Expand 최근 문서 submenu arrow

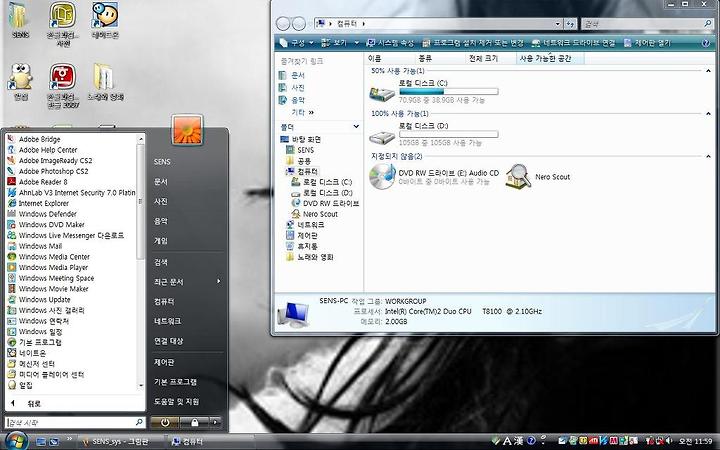click(x=219, y=281)
